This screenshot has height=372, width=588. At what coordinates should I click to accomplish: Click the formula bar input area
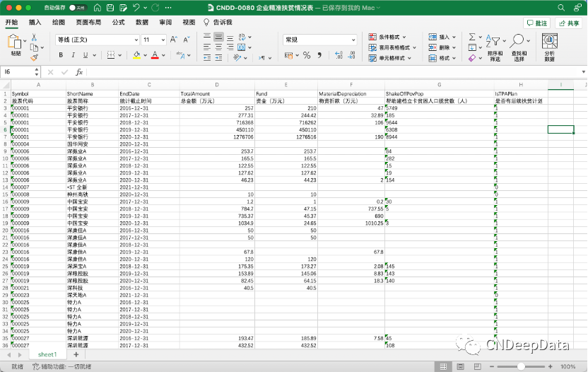pyautogui.click(x=334, y=72)
